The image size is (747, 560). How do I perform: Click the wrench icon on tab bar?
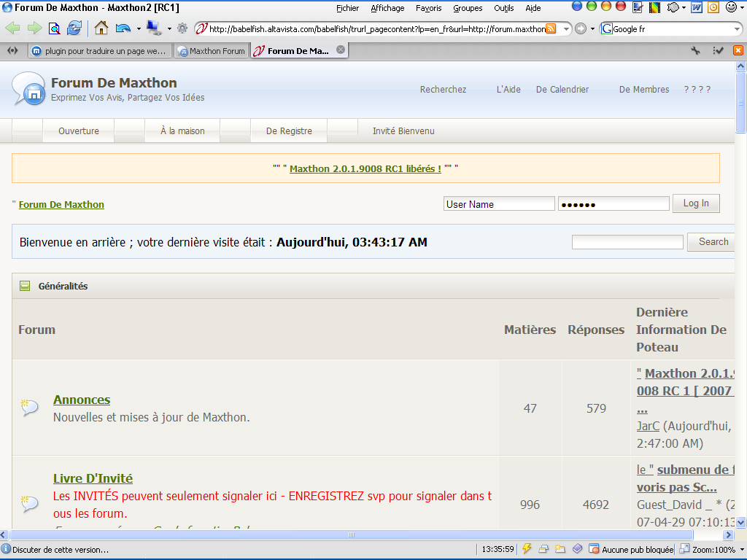pos(695,50)
